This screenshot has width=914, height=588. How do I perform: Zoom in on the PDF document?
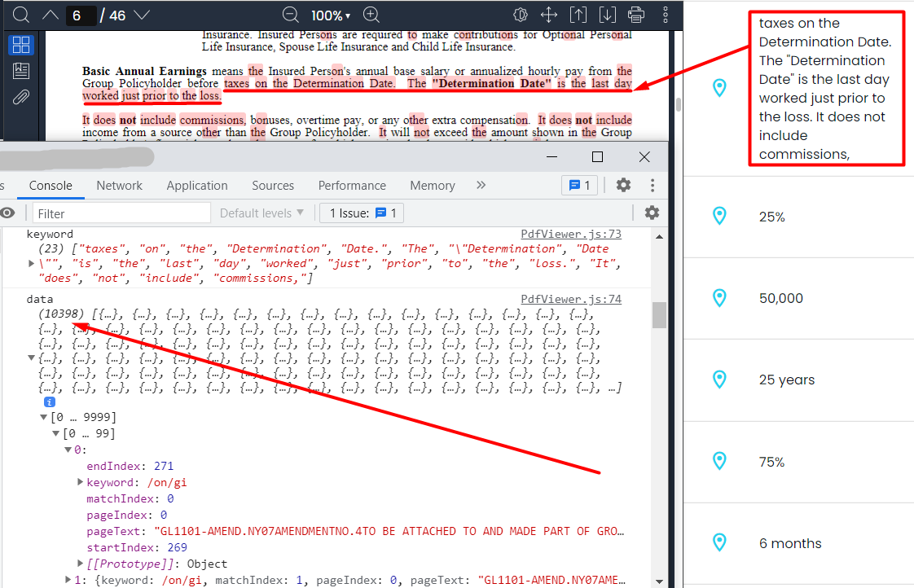tap(370, 15)
